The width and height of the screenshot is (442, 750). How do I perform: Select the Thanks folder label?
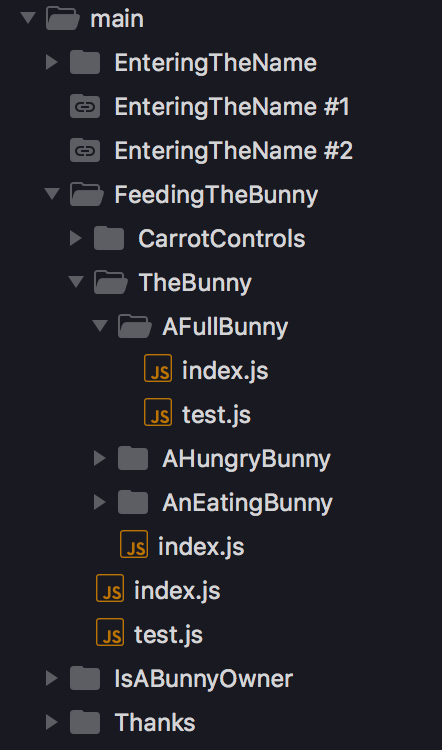point(155,722)
